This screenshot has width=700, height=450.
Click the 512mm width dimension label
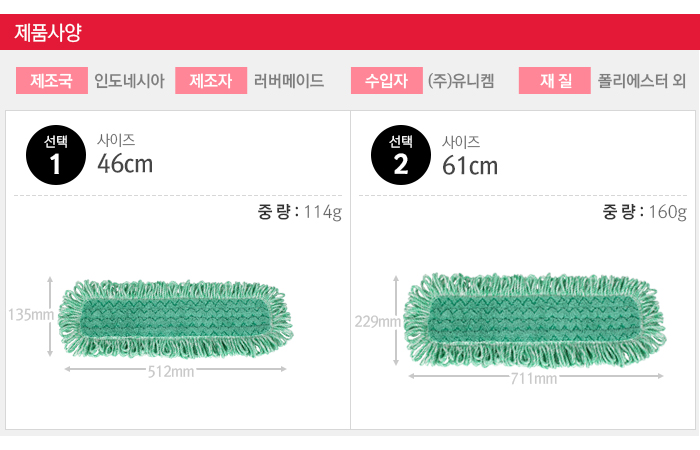tap(171, 371)
